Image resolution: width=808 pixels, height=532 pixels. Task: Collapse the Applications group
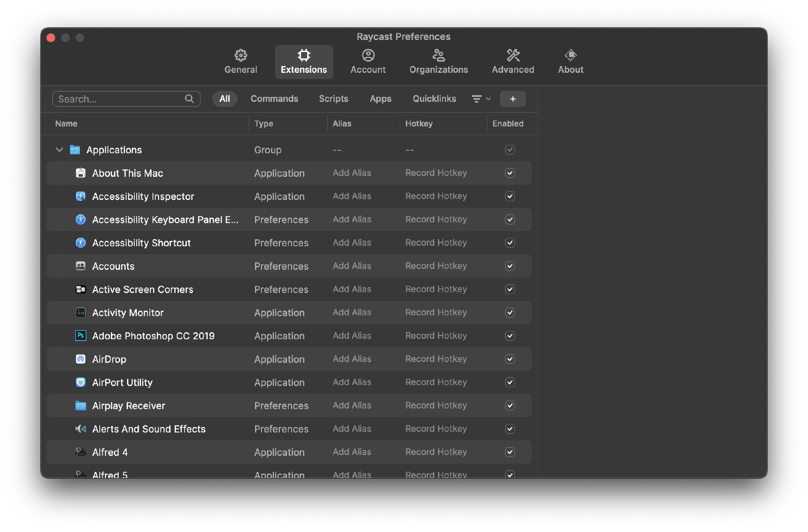[x=59, y=150]
